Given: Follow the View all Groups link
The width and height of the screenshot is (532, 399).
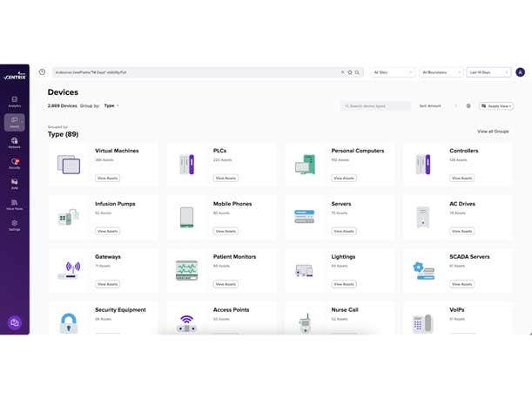Looking at the screenshot, I should point(493,132).
